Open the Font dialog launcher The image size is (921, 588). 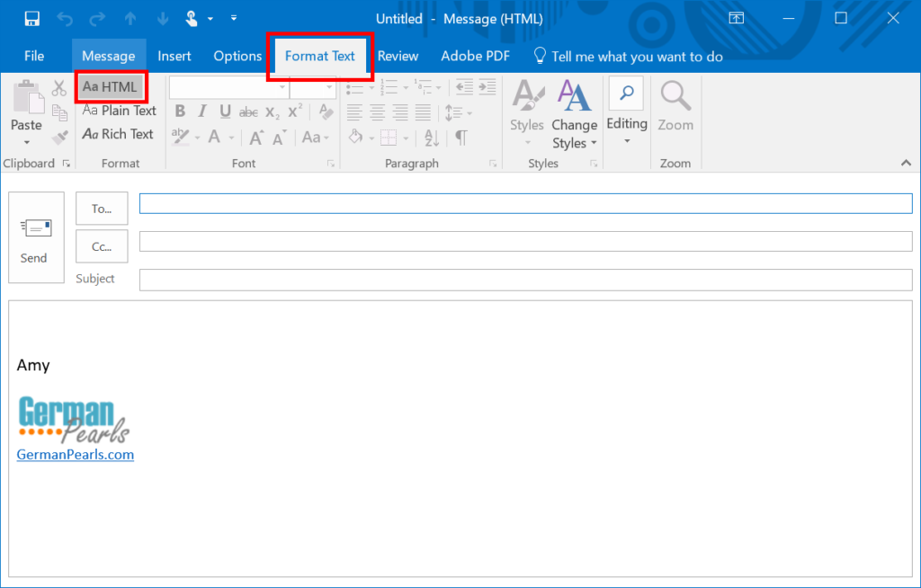331,164
